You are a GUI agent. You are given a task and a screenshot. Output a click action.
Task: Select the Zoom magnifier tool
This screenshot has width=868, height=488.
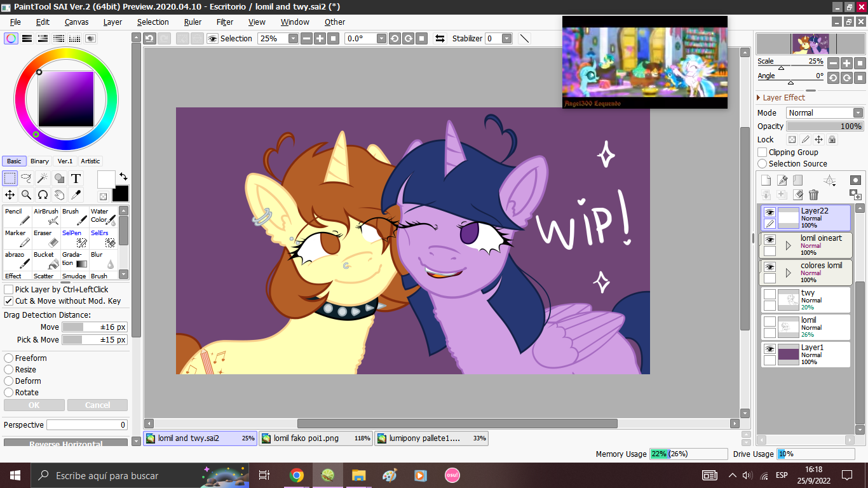click(x=26, y=194)
